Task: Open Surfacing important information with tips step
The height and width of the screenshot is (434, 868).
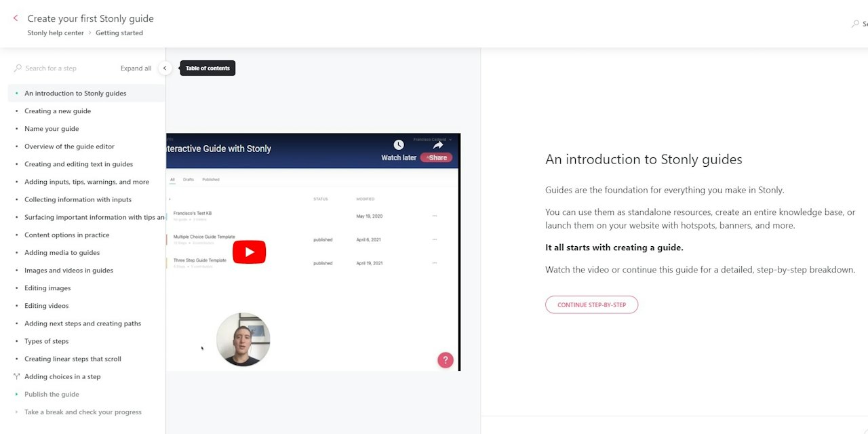Action: tap(94, 217)
